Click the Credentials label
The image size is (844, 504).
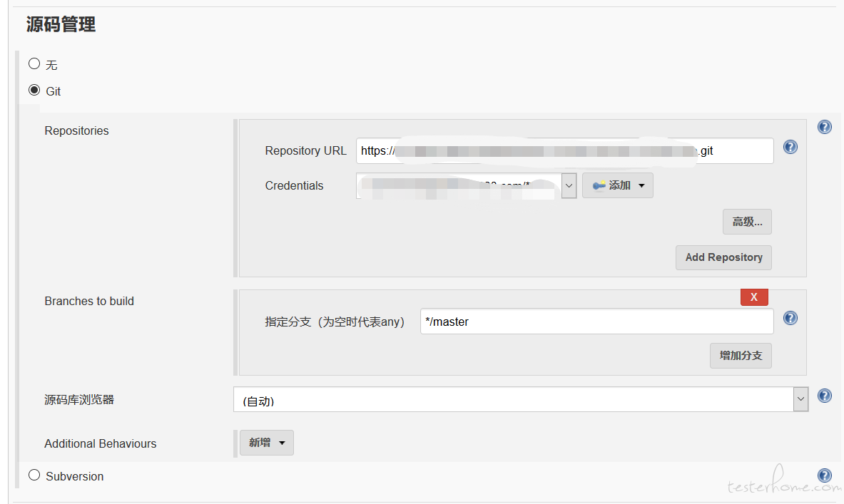294,185
